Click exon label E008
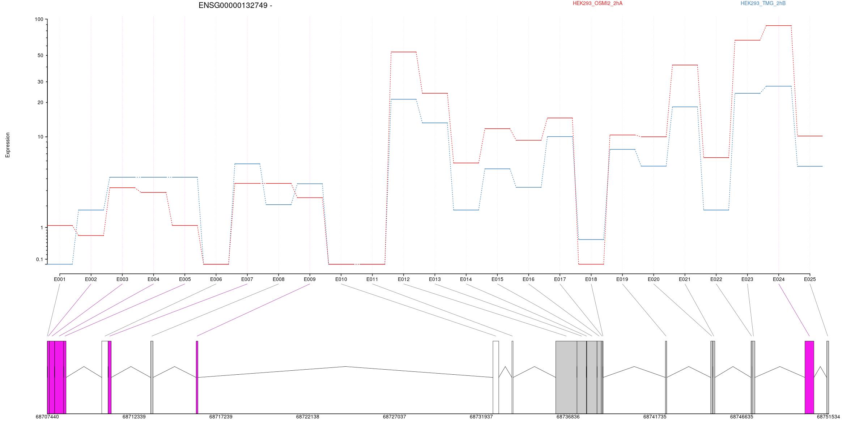868x434 pixels. 278,279
